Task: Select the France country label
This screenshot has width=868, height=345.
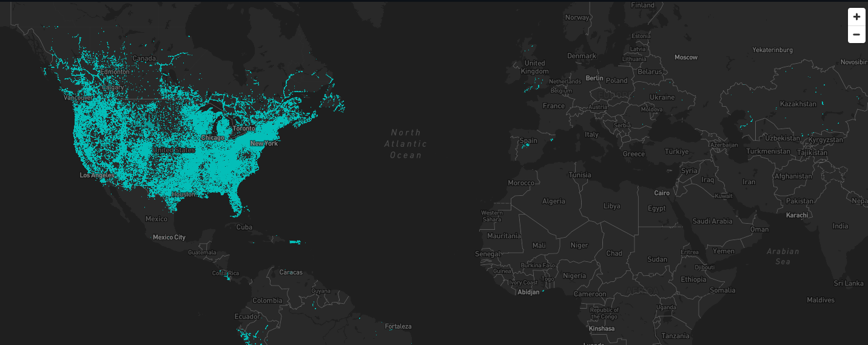Action: coord(554,106)
